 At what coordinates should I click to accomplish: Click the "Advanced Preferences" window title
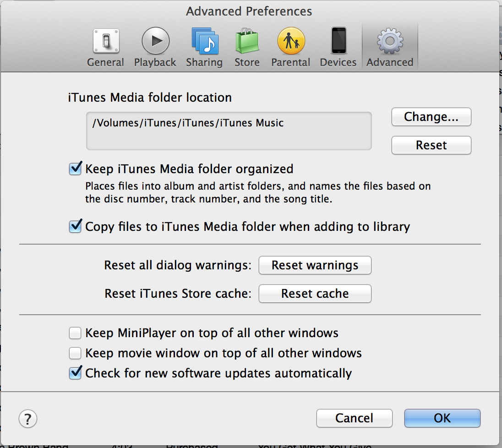(x=249, y=11)
